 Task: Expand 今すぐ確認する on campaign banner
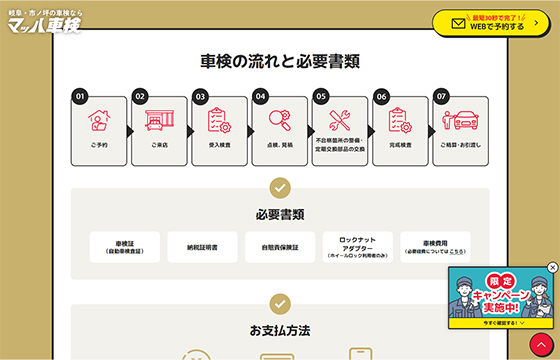click(501, 323)
